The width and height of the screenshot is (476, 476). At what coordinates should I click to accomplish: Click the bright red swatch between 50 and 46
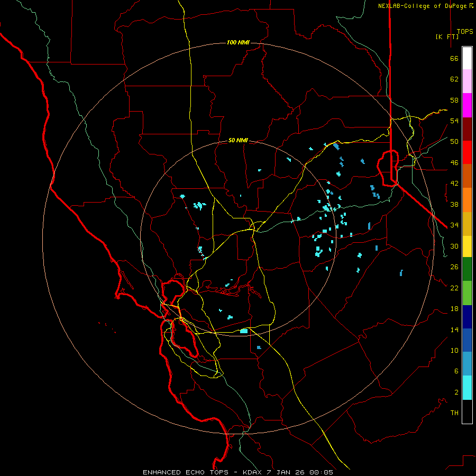point(467,152)
